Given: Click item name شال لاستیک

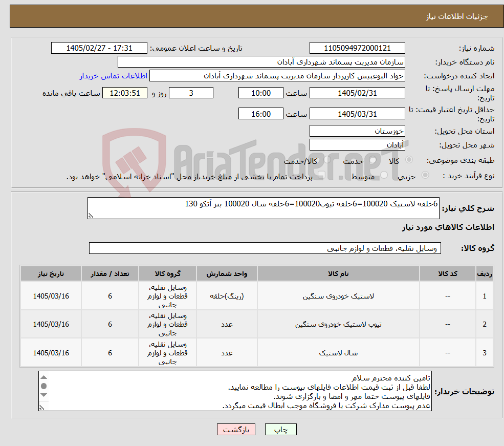Looking at the screenshot, I should [x=338, y=353].
